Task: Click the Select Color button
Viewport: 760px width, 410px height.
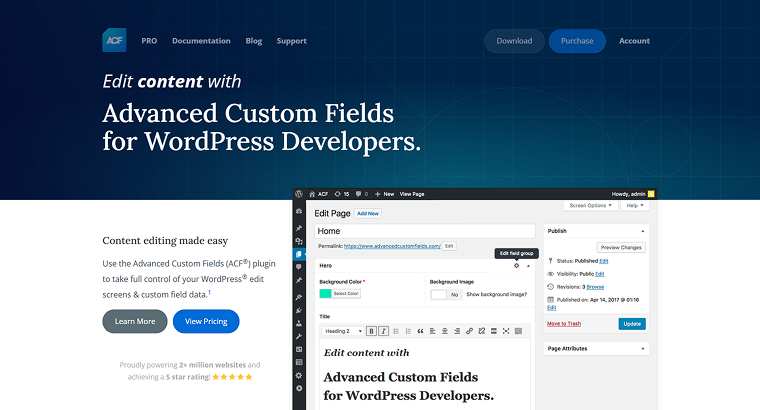Action: [x=346, y=293]
